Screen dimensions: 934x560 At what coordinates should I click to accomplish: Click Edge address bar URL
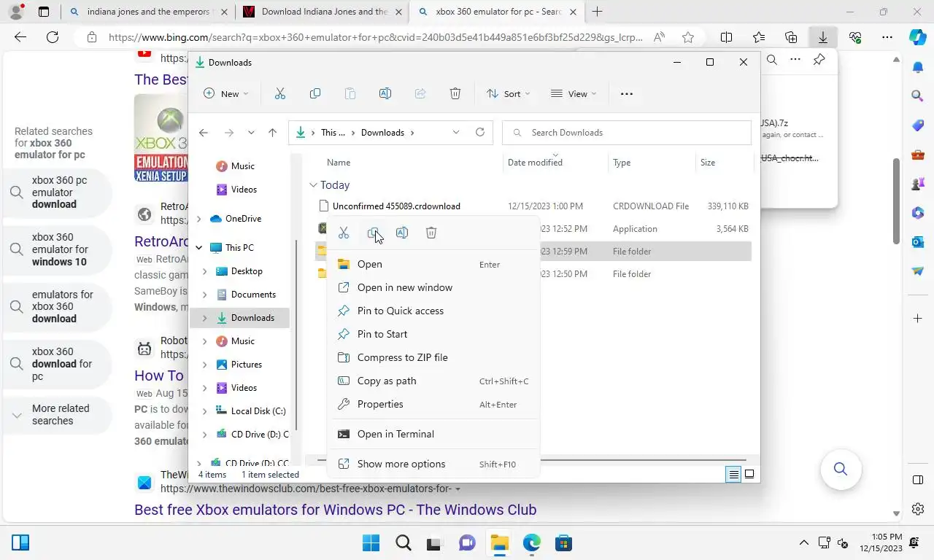point(375,37)
